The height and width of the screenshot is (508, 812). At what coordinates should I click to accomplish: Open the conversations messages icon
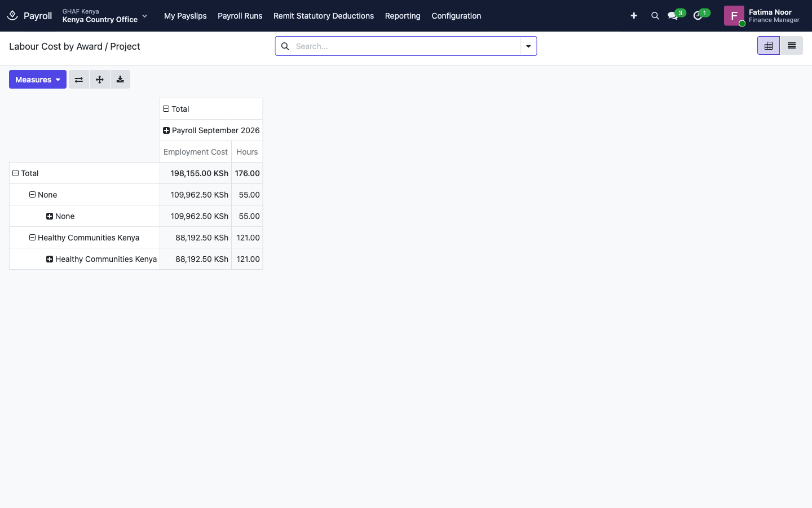tap(673, 16)
